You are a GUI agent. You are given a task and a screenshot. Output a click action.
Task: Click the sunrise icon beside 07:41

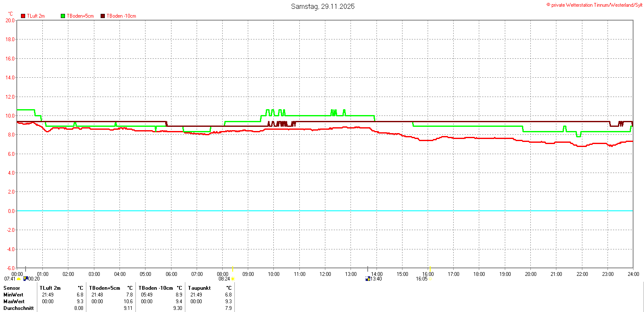pos(19,279)
